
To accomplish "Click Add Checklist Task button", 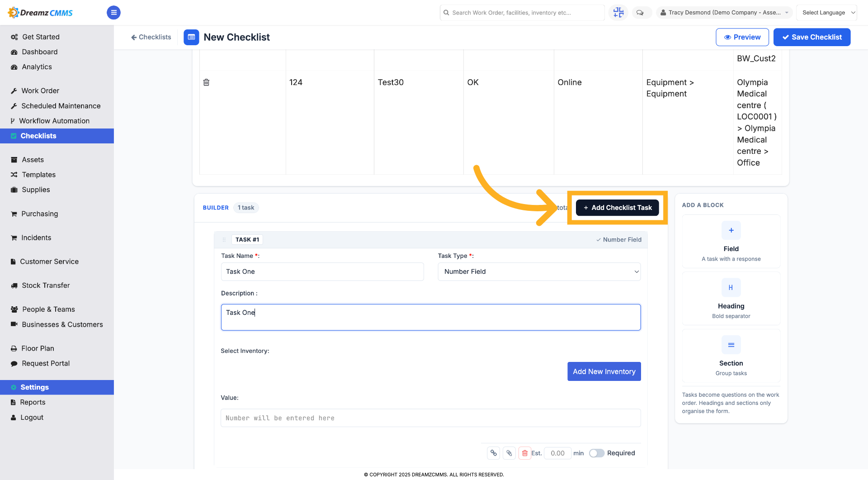I will pyautogui.click(x=617, y=208).
